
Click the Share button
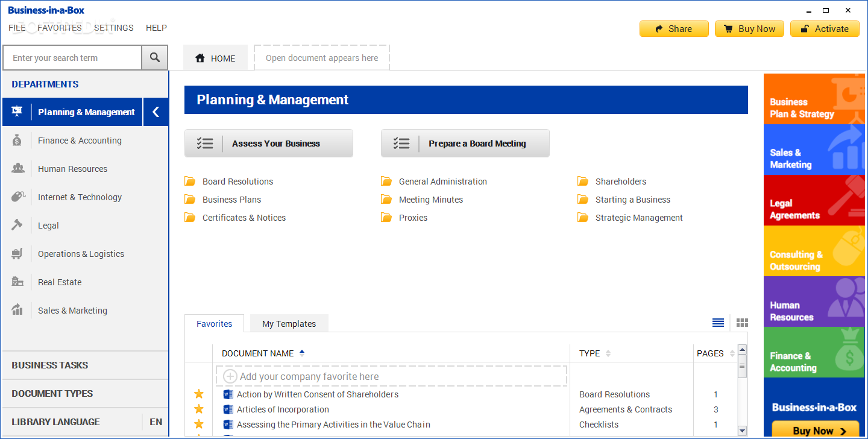[x=674, y=28]
